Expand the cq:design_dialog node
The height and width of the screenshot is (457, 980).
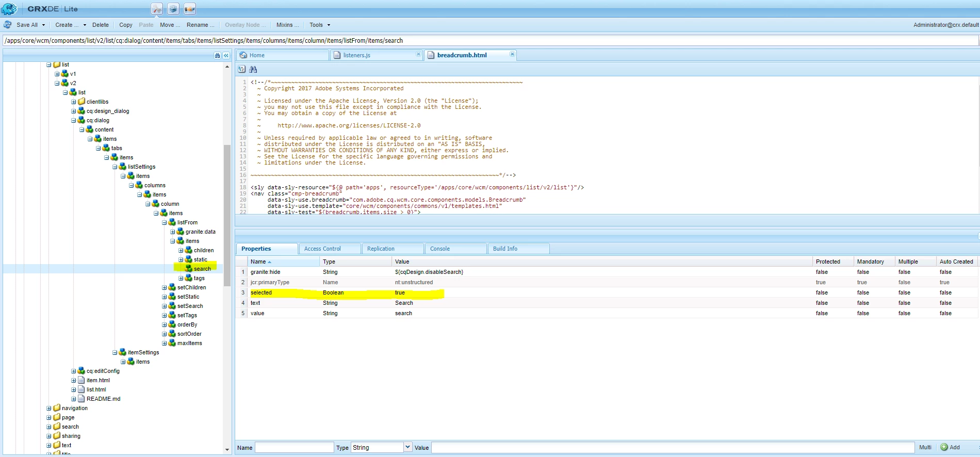(x=74, y=111)
